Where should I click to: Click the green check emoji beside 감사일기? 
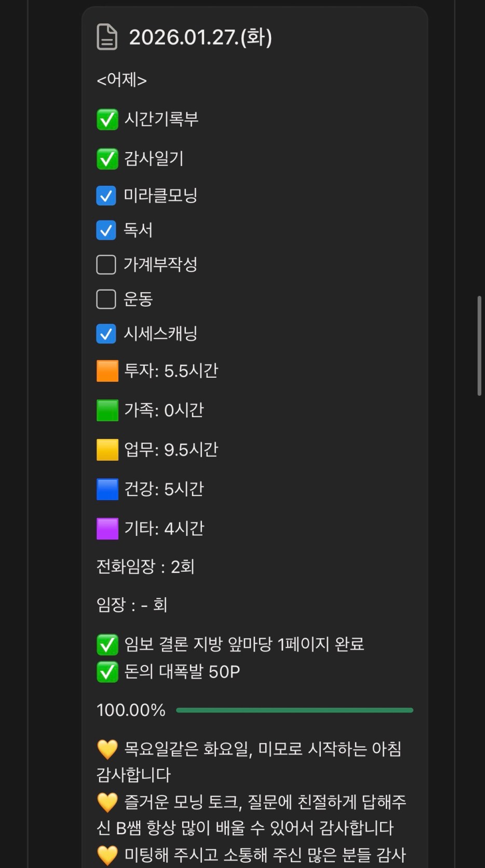click(107, 159)
